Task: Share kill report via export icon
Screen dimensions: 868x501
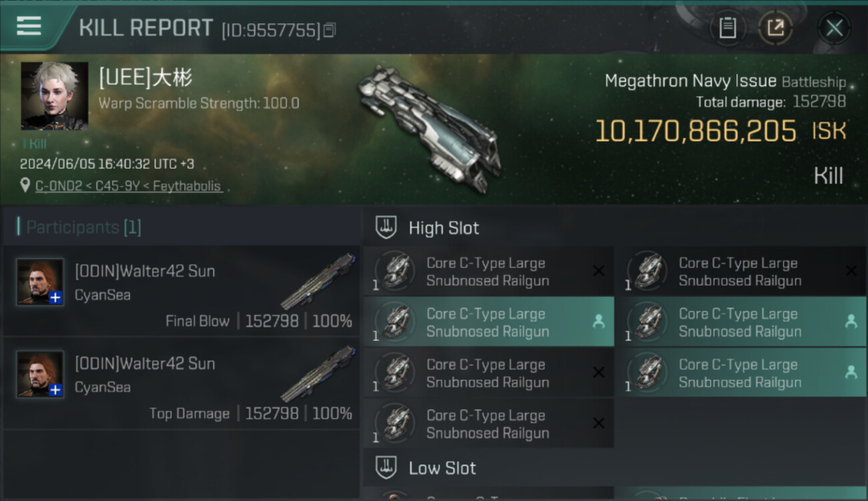Action: coord(775,28)
